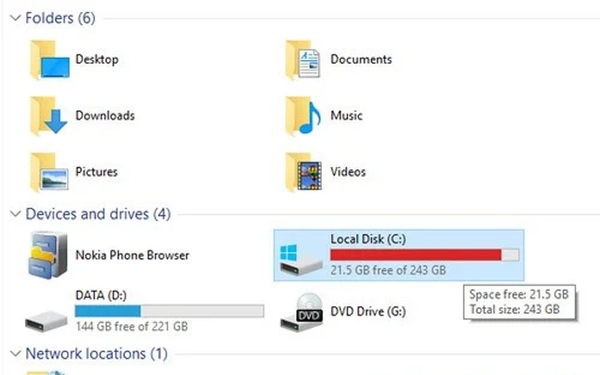Select the Documents folder icon

[x=303, y=59]
